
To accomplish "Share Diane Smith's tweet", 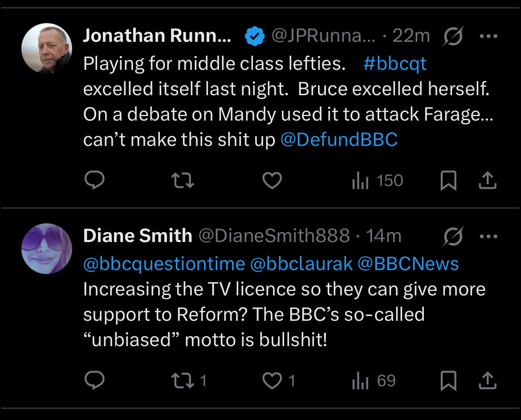I will (x=488, y=381).
